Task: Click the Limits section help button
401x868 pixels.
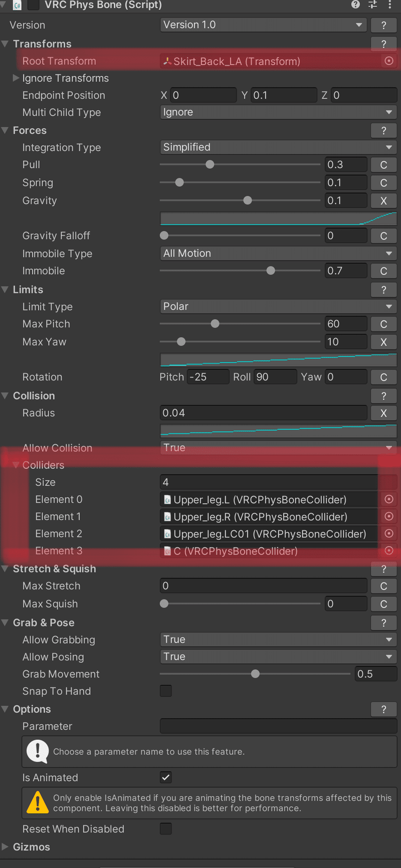Action: (x=384, y=290)
